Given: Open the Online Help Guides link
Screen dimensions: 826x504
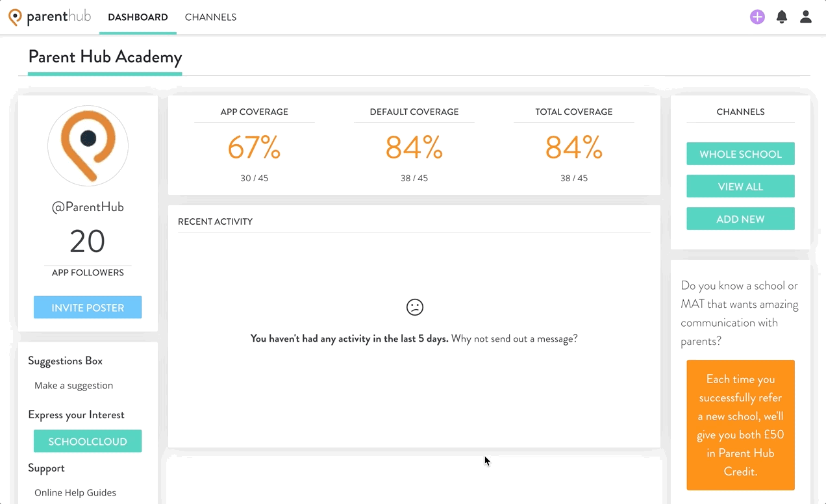Looking at the screenshot, I should (x=75, y=492).
